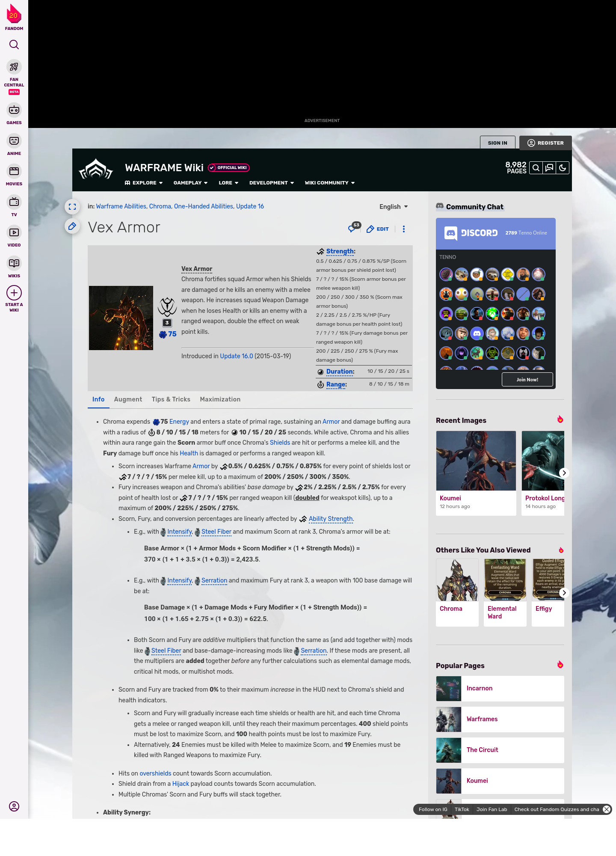The width and height of the screenshot is (616, 856).
Task: Click Follow on IG in bottom bar
Action: click(433, 809)
